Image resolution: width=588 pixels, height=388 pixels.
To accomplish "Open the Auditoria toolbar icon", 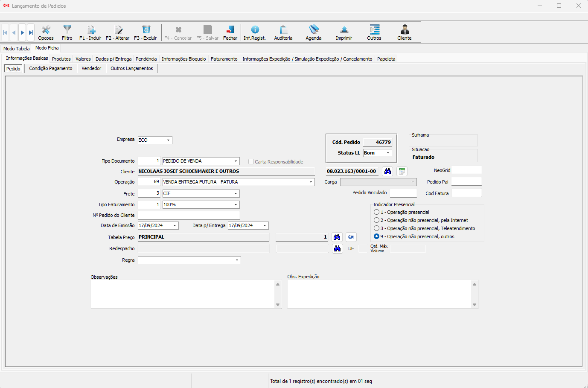I will (x=283, y=30).
